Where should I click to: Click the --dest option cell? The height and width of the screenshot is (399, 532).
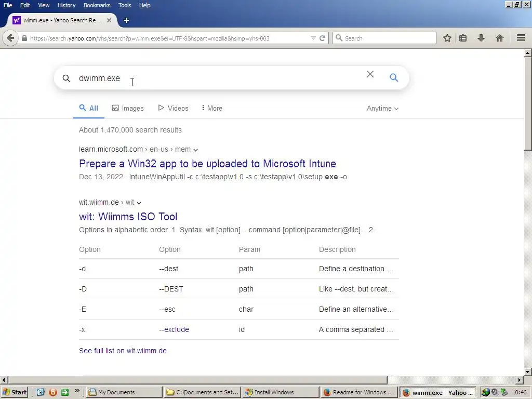click(169, 269)
